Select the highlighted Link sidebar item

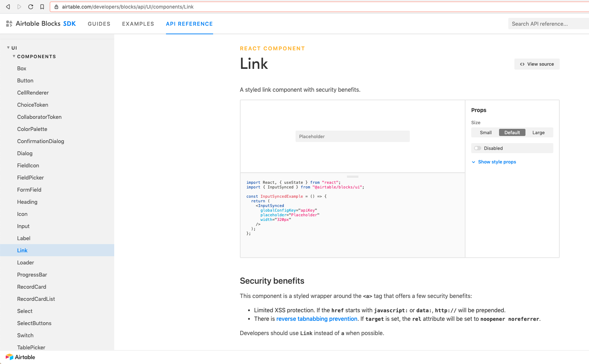[57, 250]
